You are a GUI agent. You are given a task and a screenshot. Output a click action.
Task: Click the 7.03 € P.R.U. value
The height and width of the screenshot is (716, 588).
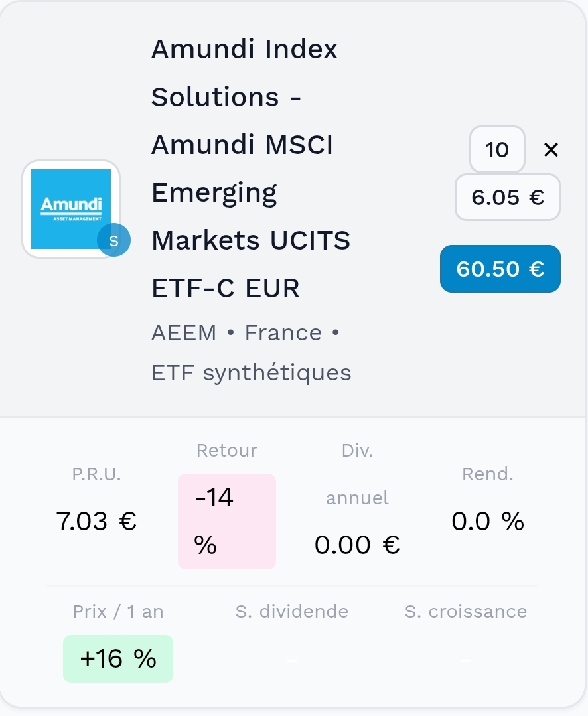tap(97, 522)
